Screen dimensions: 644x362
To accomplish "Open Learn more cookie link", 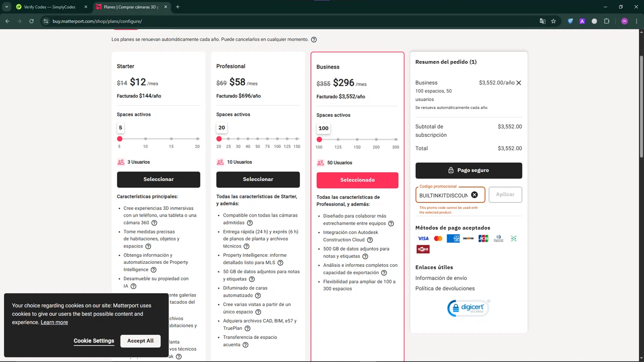I will coord(54,322).
